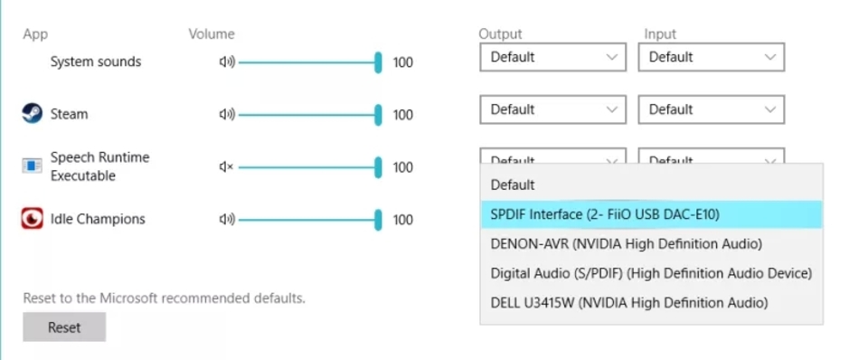868x360 pixels.
Task: Adjust the Steam volume slider
Action: point(310,115)
